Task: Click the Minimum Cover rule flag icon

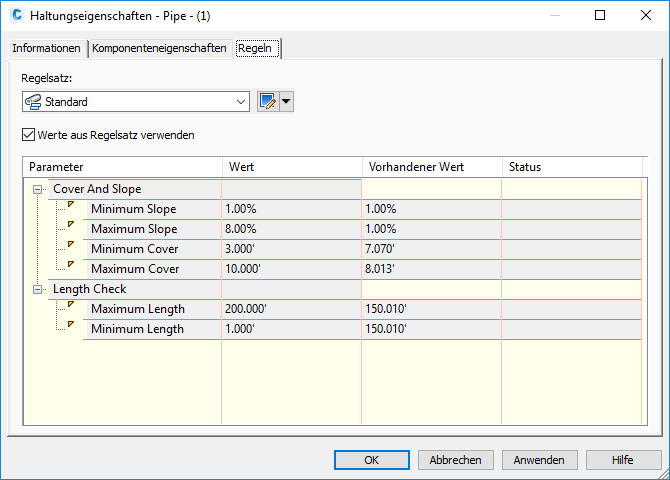Action: (70, 245)
